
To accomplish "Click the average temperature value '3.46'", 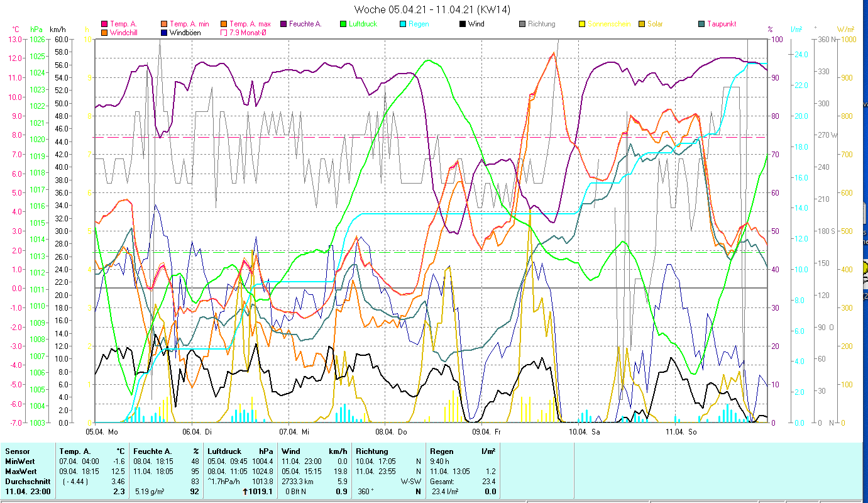I will click(x=118, y=482).
